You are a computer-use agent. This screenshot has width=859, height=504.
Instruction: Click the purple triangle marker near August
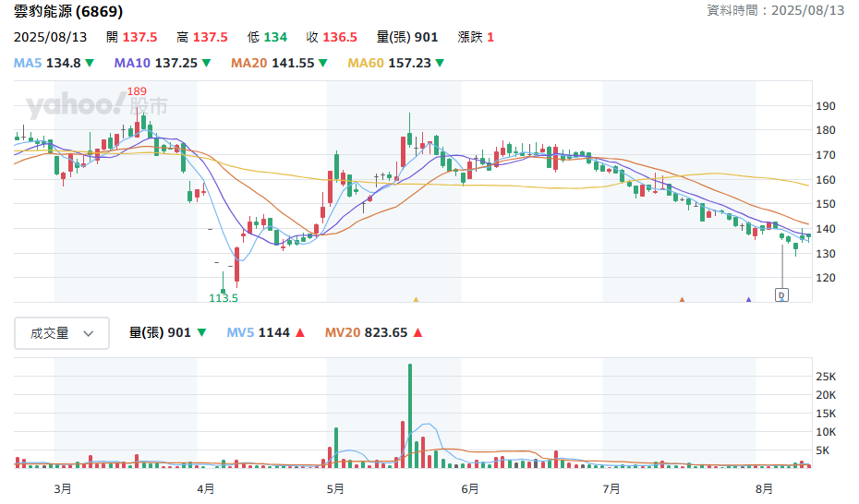click(748, 299)
